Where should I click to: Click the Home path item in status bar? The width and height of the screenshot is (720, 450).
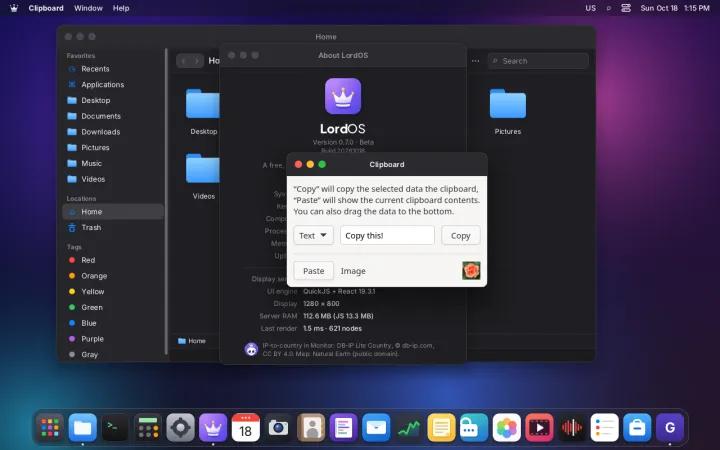click(x=192, y=341)
